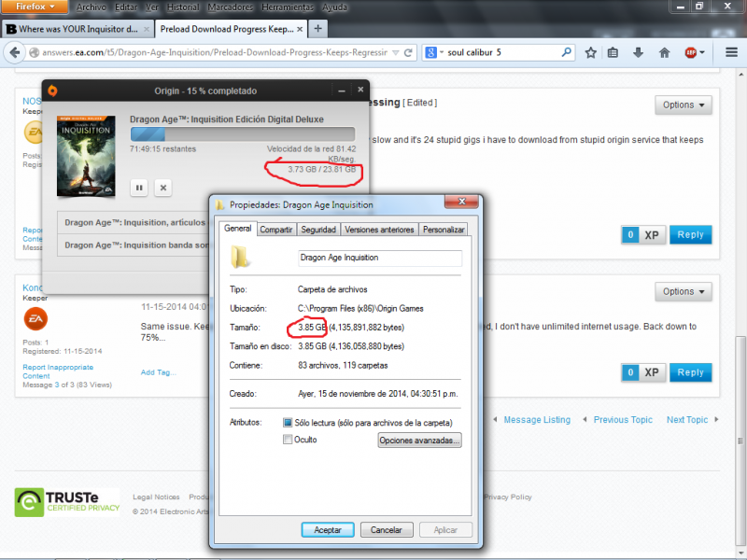Open the Firefox application menu button
Screen dimensions: 747x560
(35, 7)
